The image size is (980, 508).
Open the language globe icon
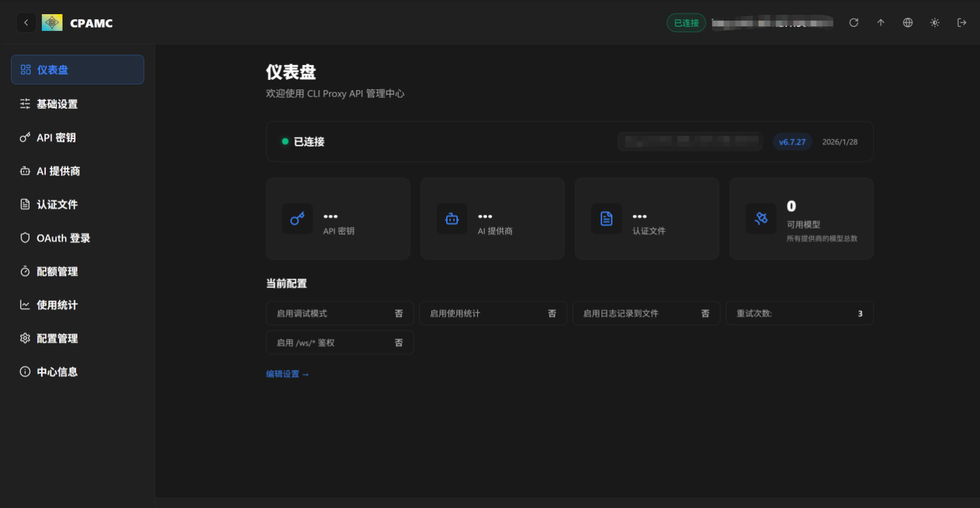tap(908, 23)
